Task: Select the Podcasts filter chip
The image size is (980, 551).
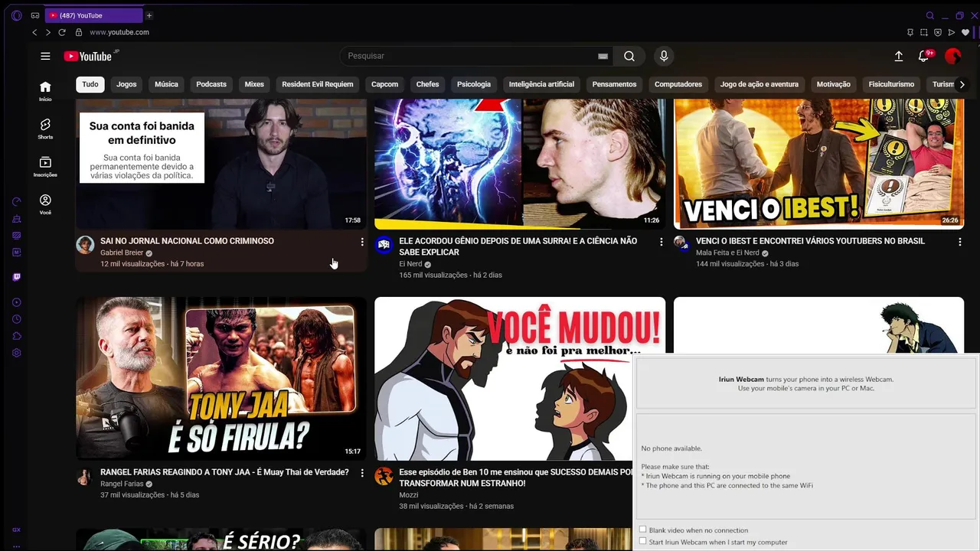Action: pyautogui.click(x=211, y=84)
